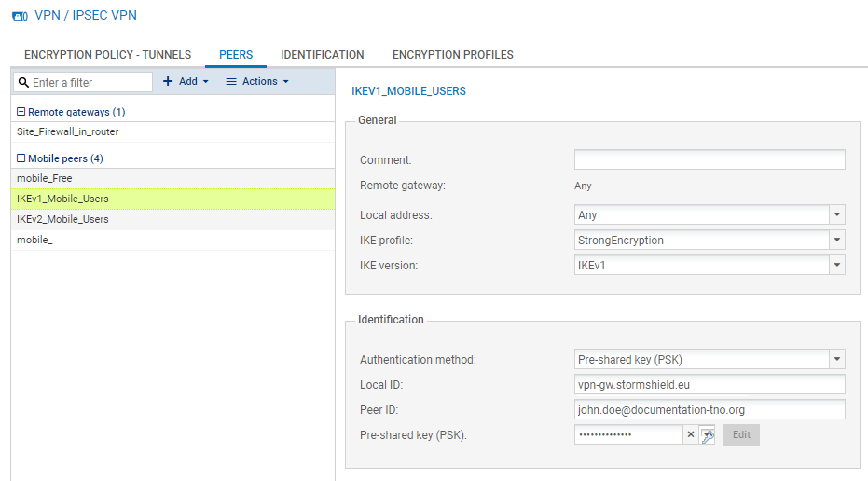This screenshot has height=481, width=868.
Task: Switch to Encryption Policy - Tunnels tab
Action: point(107,55)
